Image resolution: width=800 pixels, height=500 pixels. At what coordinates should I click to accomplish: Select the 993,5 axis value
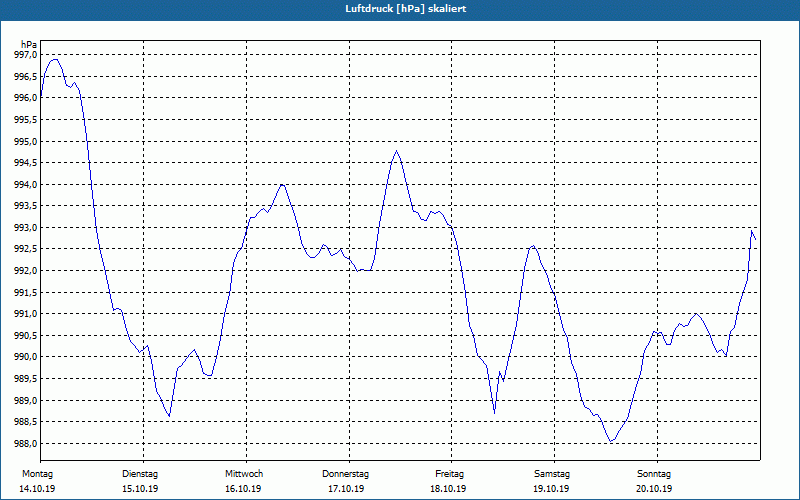coord(27,206)
